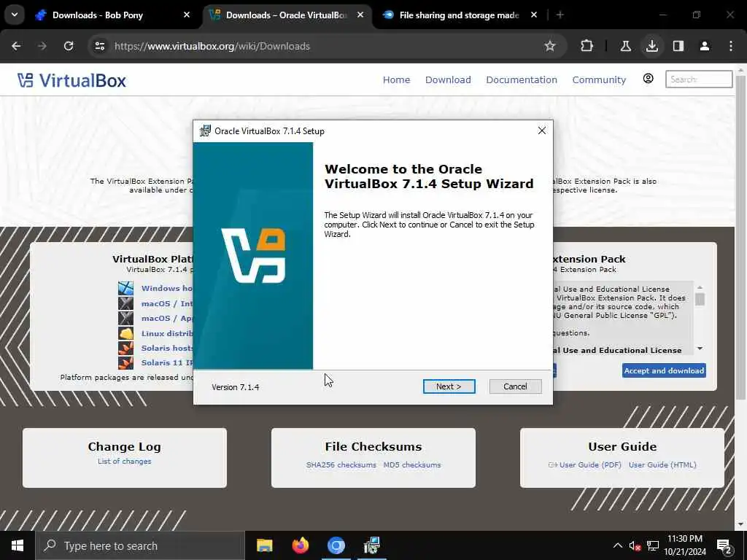Open the macOS / Intel hosts link
The height and width of the screenshot is (560, 747).
coord(167,303)
